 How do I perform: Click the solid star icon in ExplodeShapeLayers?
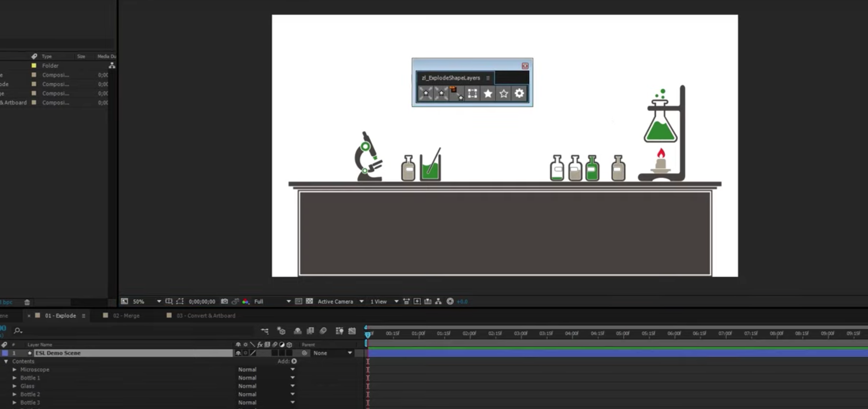pos(488,93)
